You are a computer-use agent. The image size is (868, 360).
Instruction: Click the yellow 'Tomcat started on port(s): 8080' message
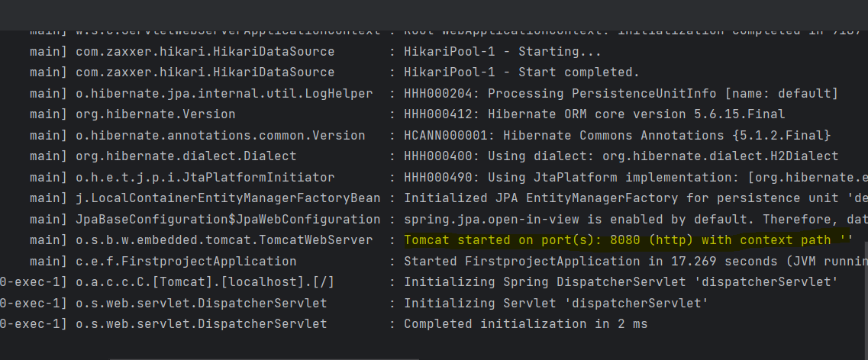627,240
